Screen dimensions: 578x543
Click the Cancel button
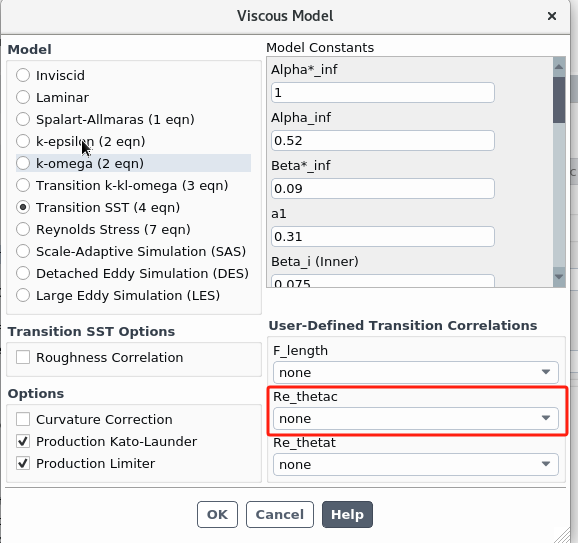pos(280,514)
